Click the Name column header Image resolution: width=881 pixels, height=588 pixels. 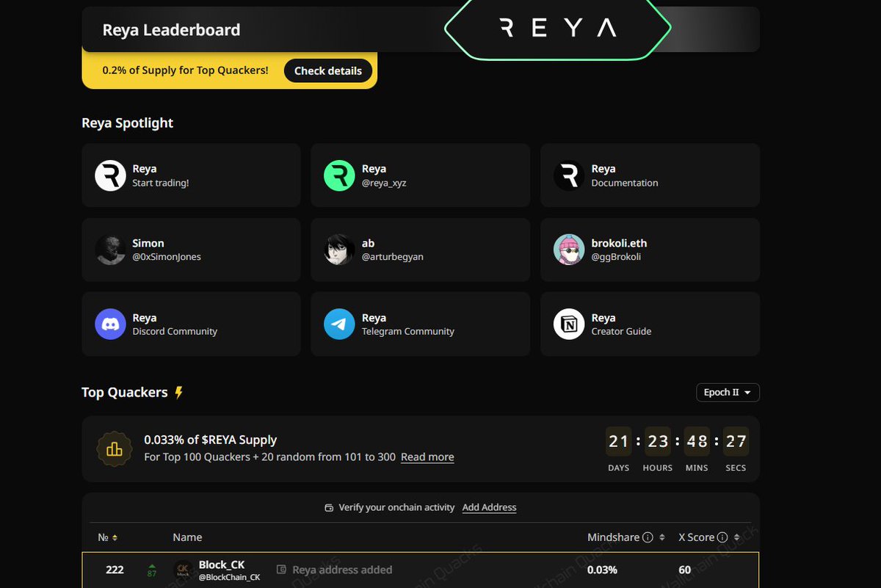point(187,537)
